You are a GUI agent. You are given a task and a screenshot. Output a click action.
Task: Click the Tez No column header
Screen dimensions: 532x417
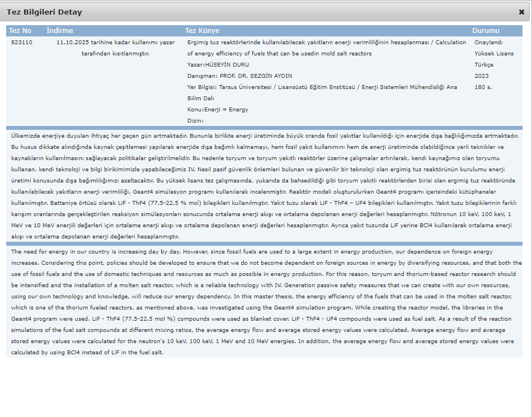coord(20,31)
